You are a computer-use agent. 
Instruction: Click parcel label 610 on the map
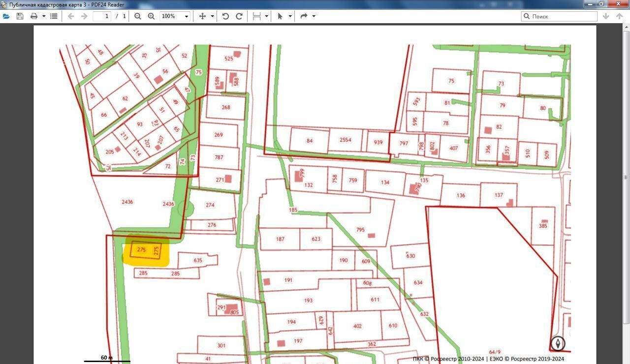393,325
